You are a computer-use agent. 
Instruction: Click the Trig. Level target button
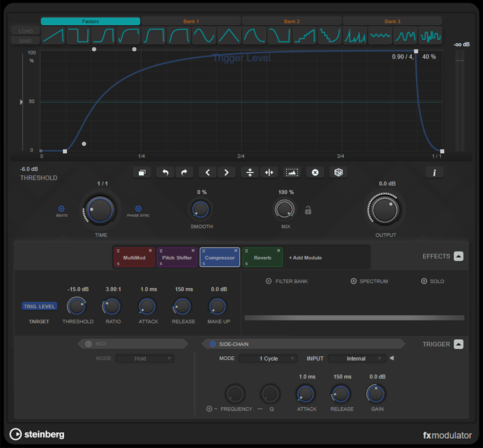click(39, 306)
